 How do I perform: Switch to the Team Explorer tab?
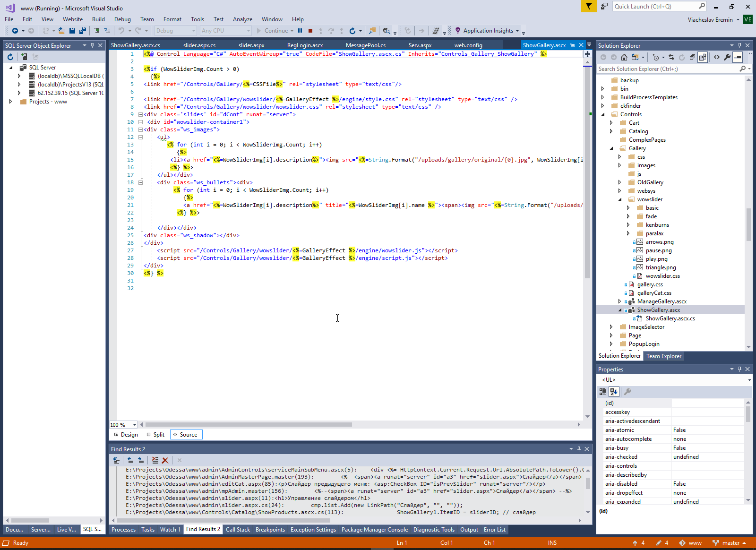click(x=664, y=356)
